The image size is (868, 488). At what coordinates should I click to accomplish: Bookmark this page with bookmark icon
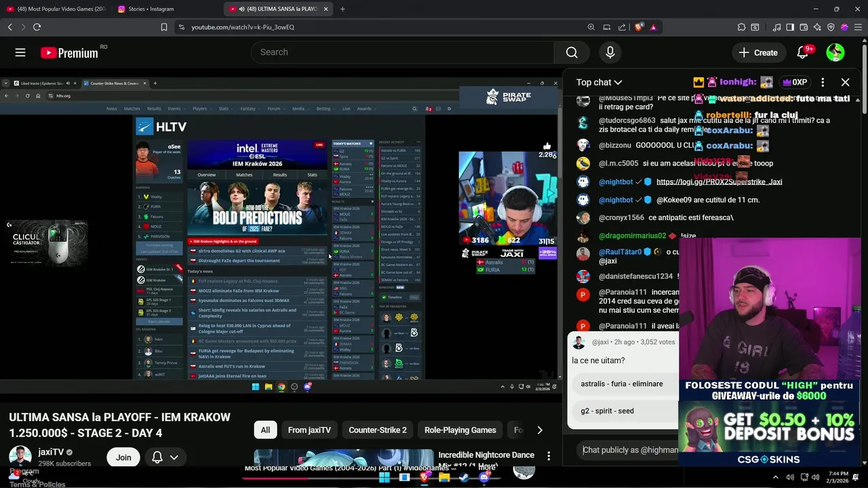point(164,27)
